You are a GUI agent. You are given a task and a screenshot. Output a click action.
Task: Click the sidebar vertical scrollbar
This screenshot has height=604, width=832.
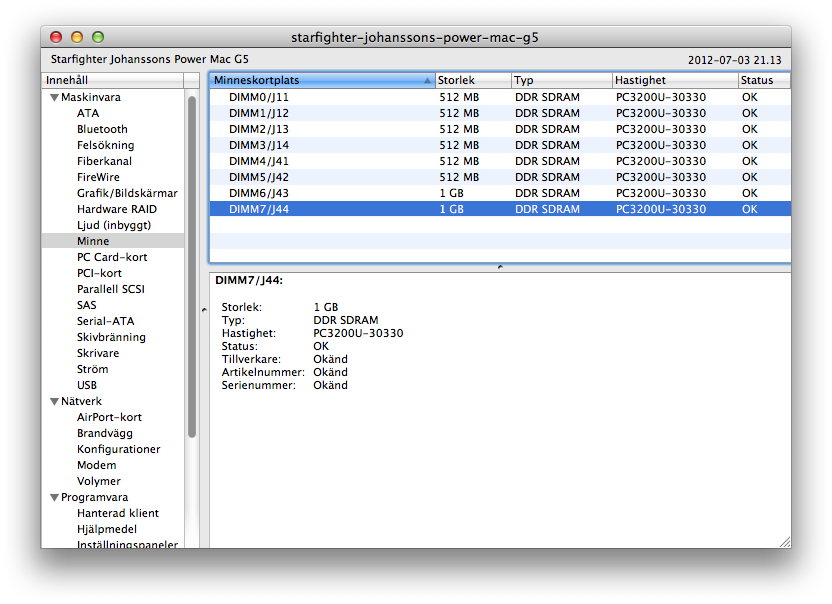(x=192, y=267)
